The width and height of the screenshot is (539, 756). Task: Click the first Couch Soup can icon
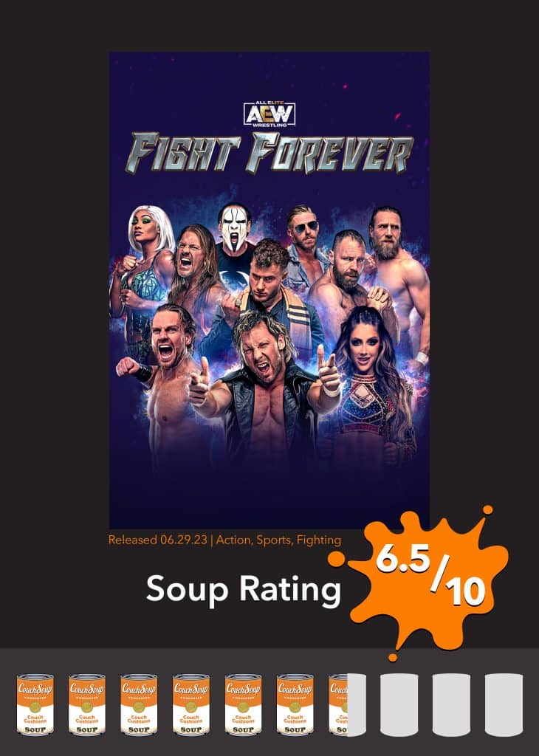[x=35, y=704]
